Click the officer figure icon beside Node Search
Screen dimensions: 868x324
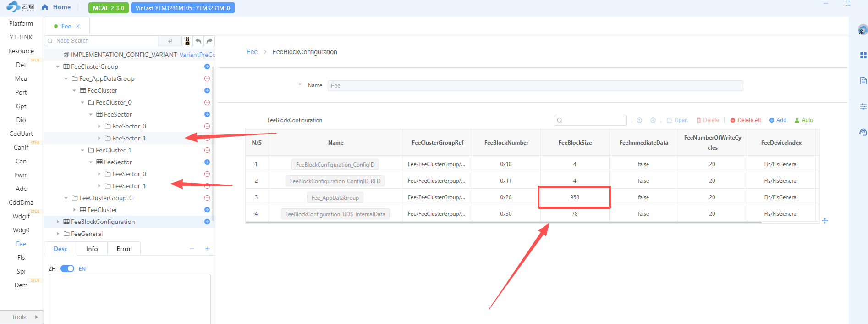(x=187, y=41)
